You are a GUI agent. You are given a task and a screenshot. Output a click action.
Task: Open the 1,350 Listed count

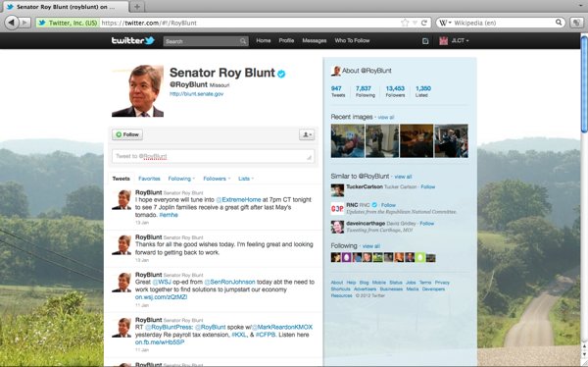click(x=423, y=91)
